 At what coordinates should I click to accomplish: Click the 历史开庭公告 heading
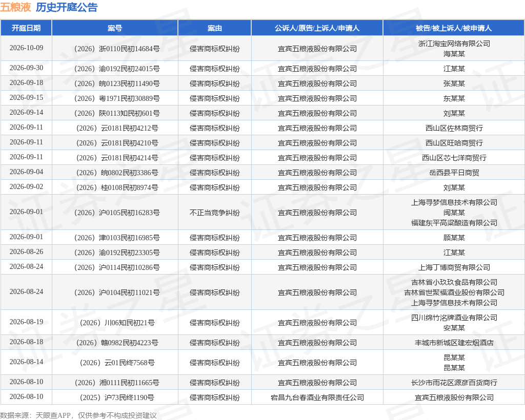[67, 7]
